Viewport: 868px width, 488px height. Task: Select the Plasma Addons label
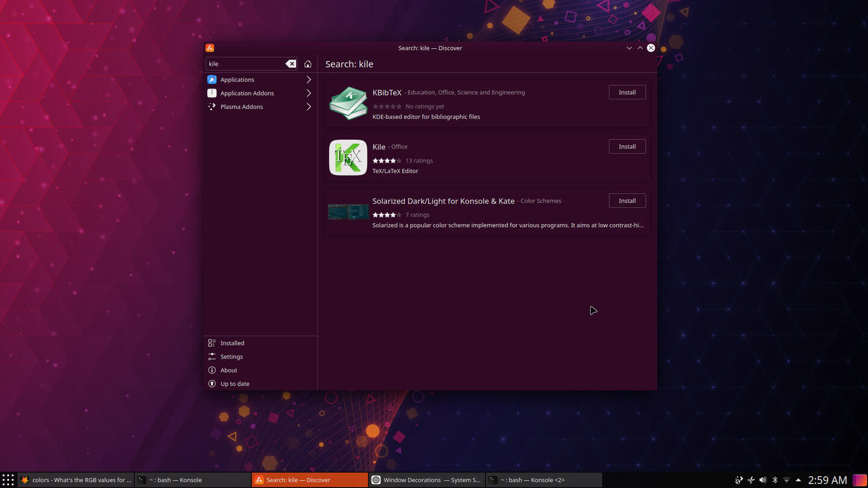(242, 107)
